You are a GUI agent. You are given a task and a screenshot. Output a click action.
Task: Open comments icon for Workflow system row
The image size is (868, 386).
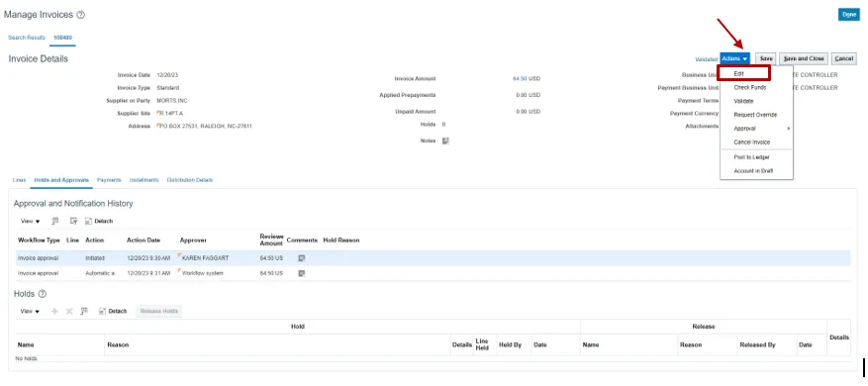(302, 273)
